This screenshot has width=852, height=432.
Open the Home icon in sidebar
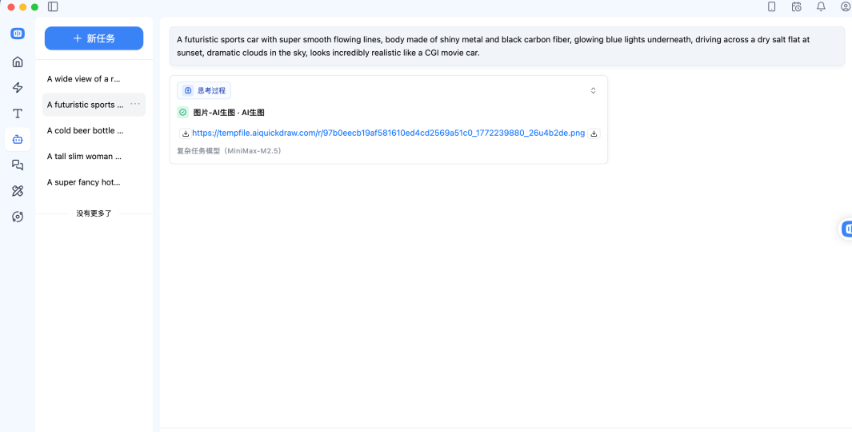pos(17,62)
